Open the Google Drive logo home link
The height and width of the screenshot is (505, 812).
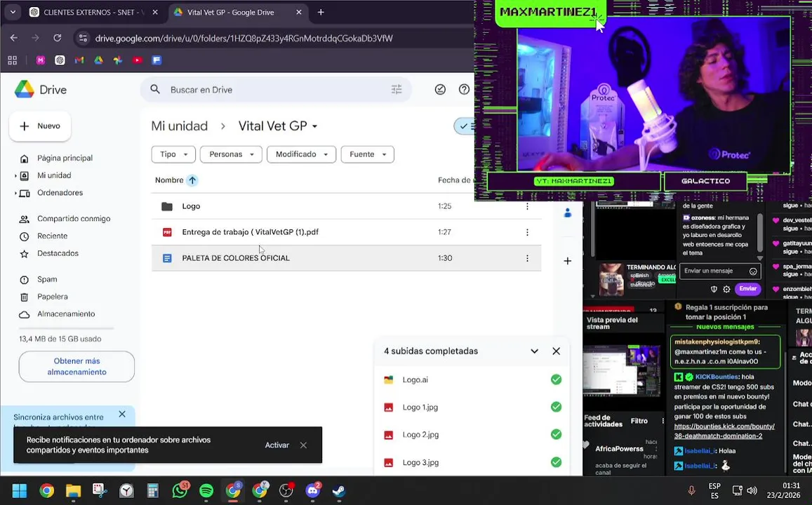coord(41,90)
